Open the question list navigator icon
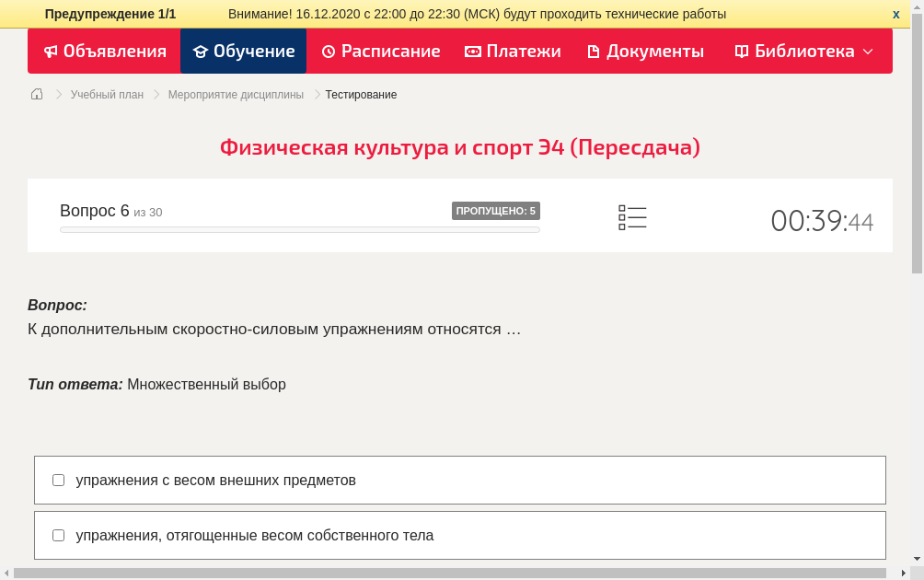 coord(632,215)
